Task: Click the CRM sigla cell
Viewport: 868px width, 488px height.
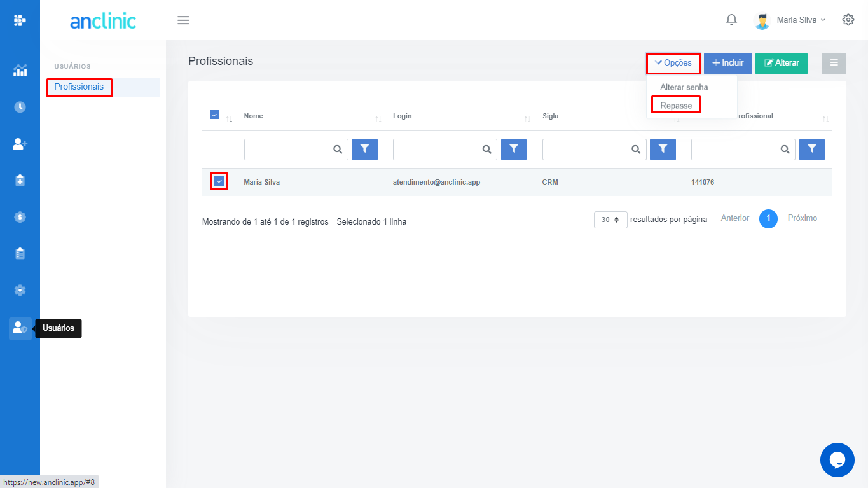Action: [550, 182]
